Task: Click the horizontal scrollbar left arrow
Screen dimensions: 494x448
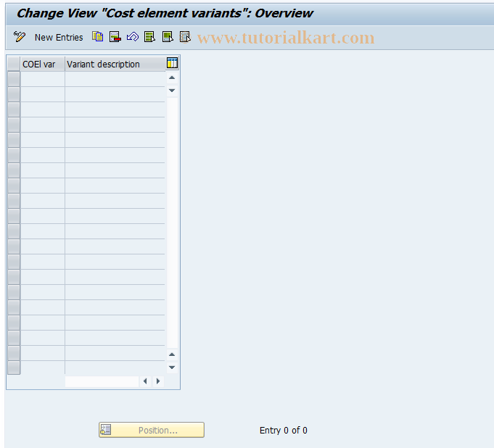Action: coord(145,381)
